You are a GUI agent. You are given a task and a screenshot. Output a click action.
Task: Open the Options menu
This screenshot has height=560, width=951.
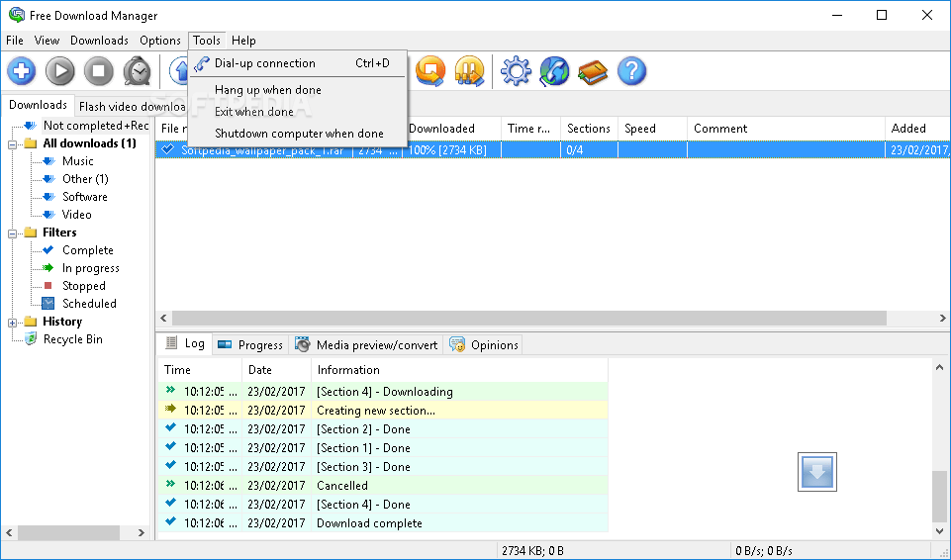pos(160,41)
